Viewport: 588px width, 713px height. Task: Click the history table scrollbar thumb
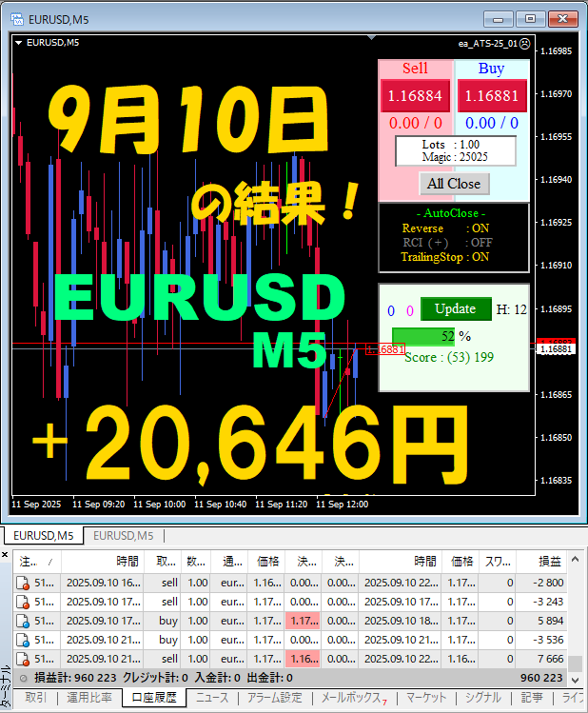(x=576, y=663)
